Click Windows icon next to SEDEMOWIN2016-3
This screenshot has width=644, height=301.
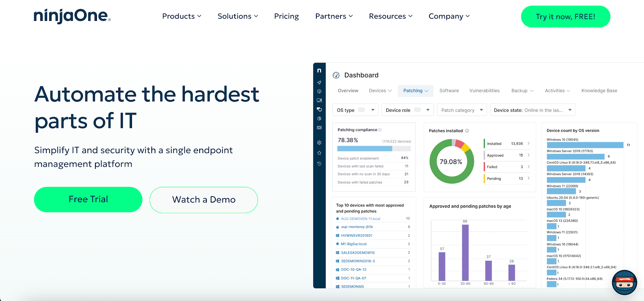[338, 261]
